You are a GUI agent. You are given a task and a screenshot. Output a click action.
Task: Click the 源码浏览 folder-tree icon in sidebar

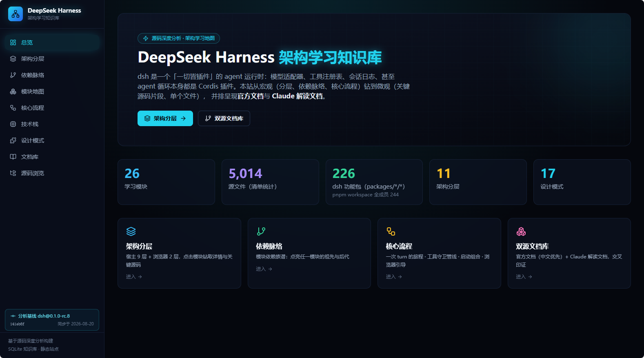[13, 173]
